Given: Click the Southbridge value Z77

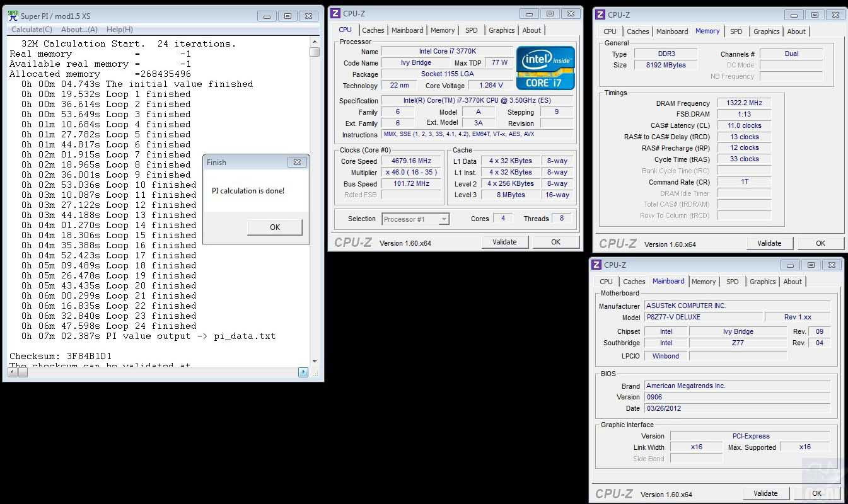Looking at the screenshot, I should (738, 343).
